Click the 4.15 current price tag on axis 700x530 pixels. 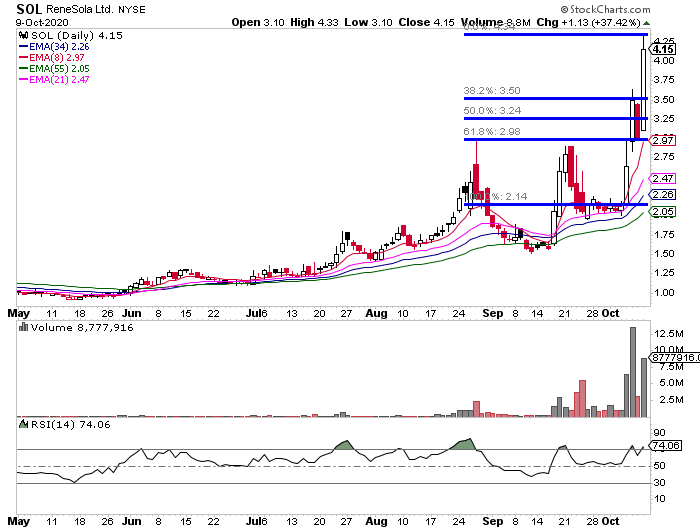[x=664, y=49]
